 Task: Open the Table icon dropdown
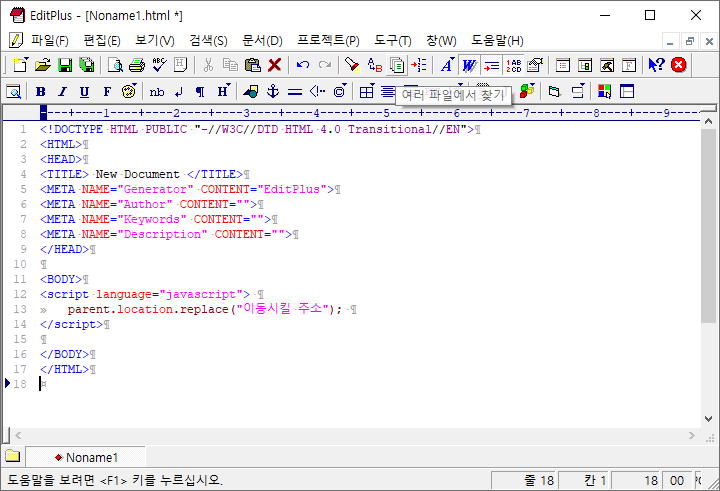pos(367,91)
